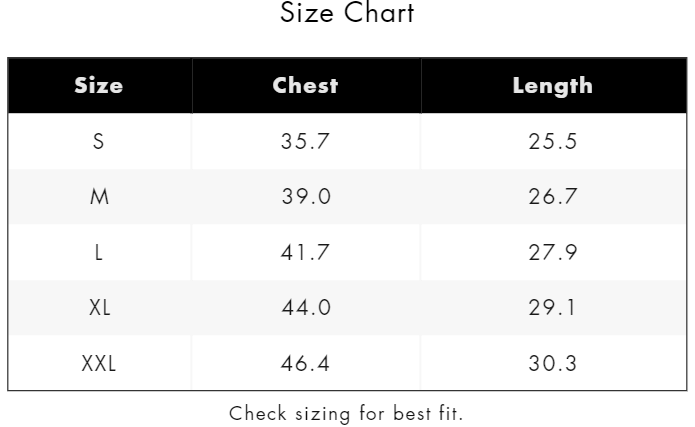Select chest value 35.7

305,141
